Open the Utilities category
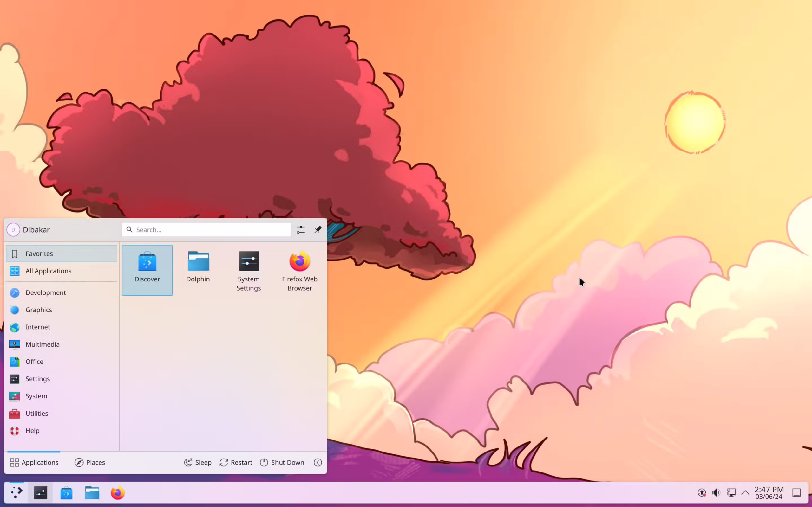 tap(36, 413)
